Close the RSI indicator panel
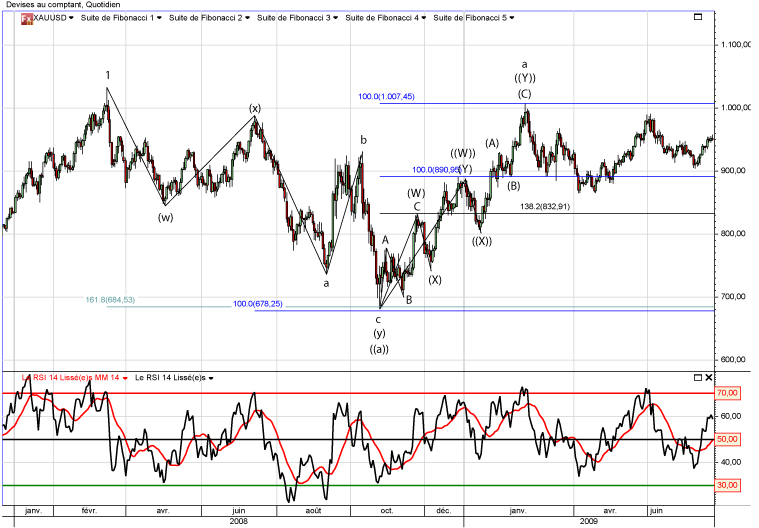Image resolution: width=759 pixels, height=528 pixels. coord(709,377)
